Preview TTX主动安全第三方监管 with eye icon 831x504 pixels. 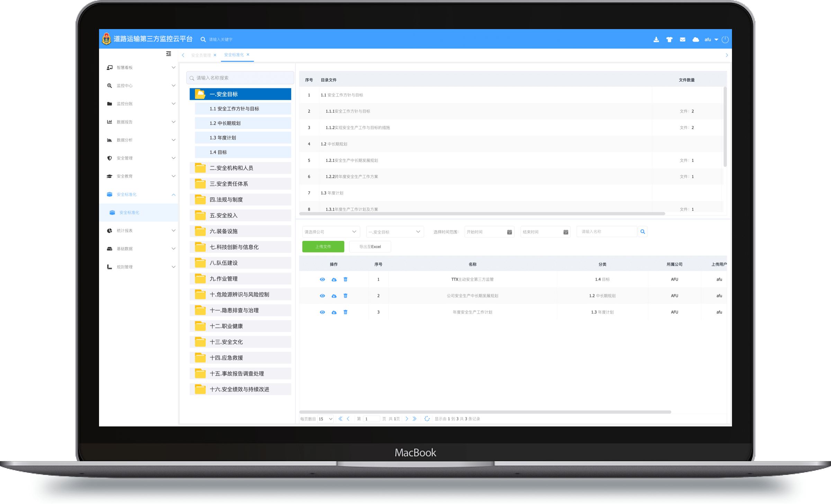coord(322,279)
